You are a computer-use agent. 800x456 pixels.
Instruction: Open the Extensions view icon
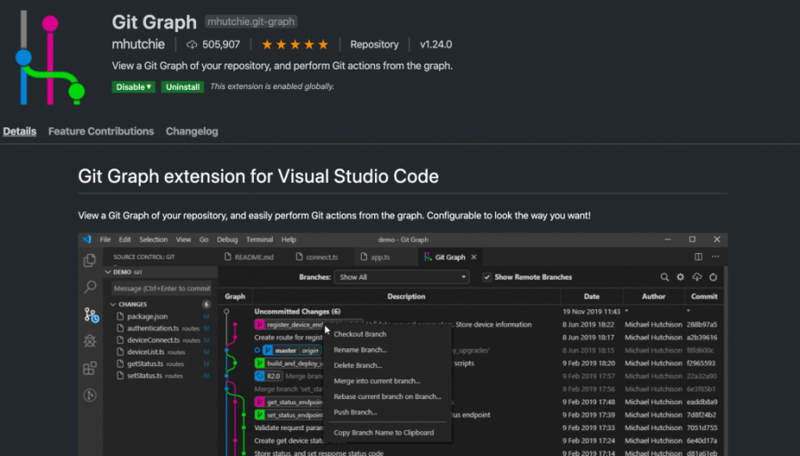click(89, 368)
